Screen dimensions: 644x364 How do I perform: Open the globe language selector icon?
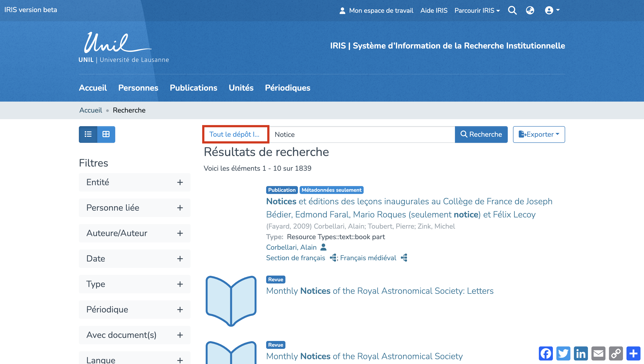tap(530, 10)
